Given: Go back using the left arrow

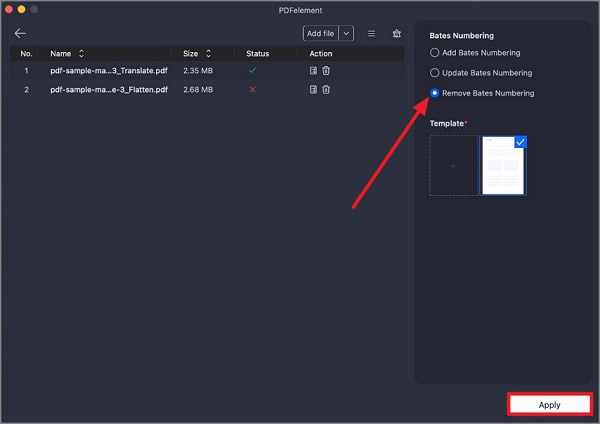Looking at the screenshot, I should coord(20,33).
